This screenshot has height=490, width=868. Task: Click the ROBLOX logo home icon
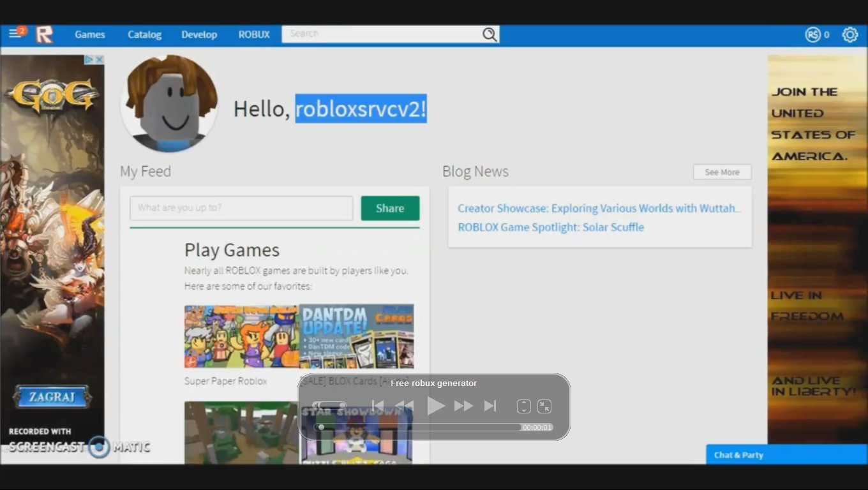(44, 34)
